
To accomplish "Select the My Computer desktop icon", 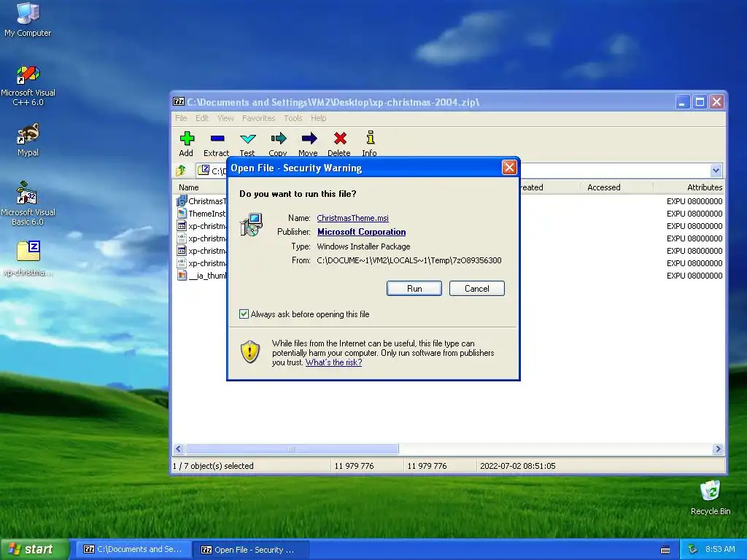I will pos(28,20).
